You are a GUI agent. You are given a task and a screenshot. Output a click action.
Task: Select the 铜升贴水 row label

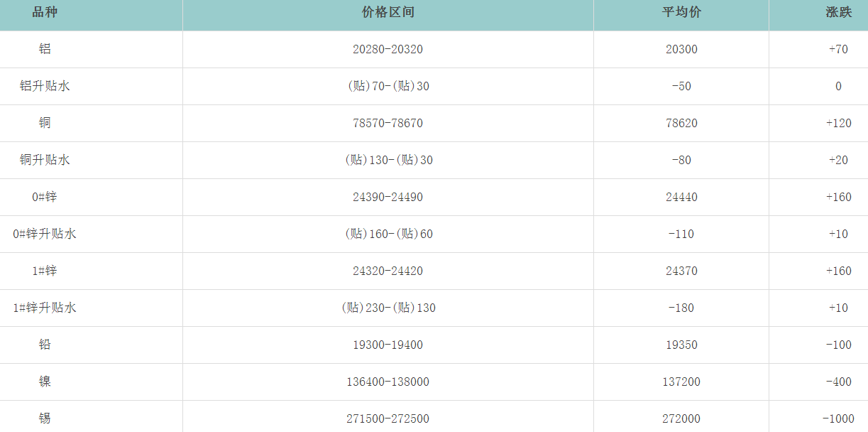45,160
